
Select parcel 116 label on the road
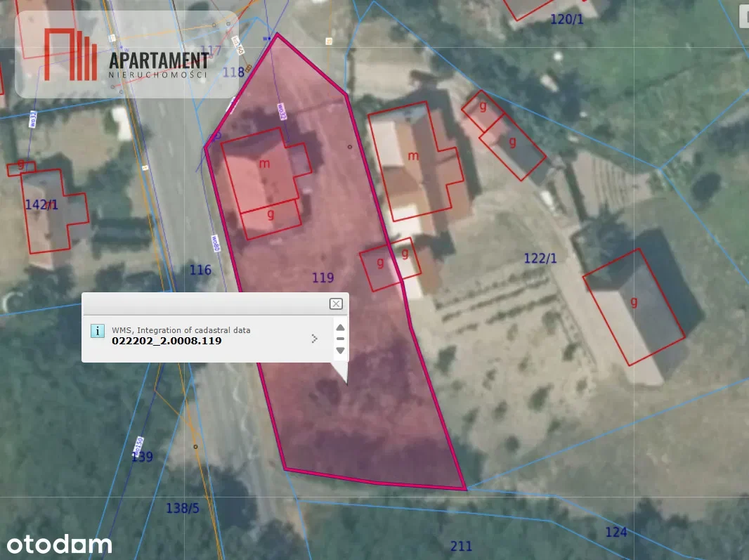(200, 270)
